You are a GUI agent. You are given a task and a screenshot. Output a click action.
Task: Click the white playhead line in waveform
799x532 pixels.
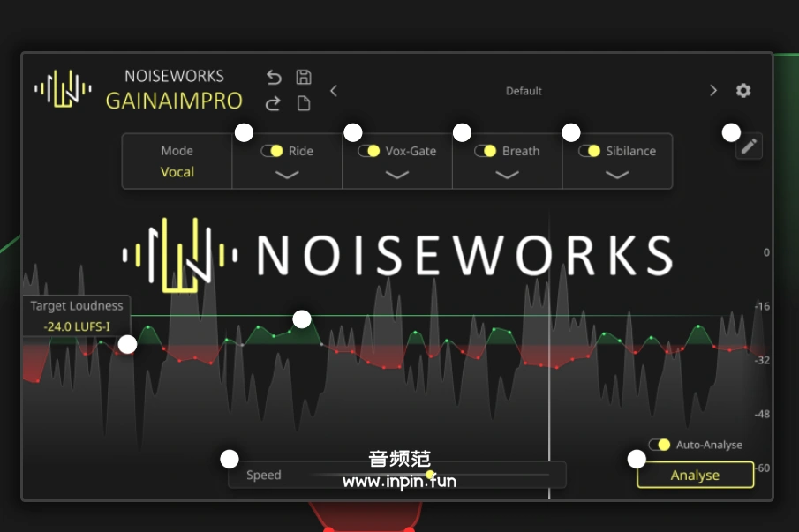click(549, 356)
